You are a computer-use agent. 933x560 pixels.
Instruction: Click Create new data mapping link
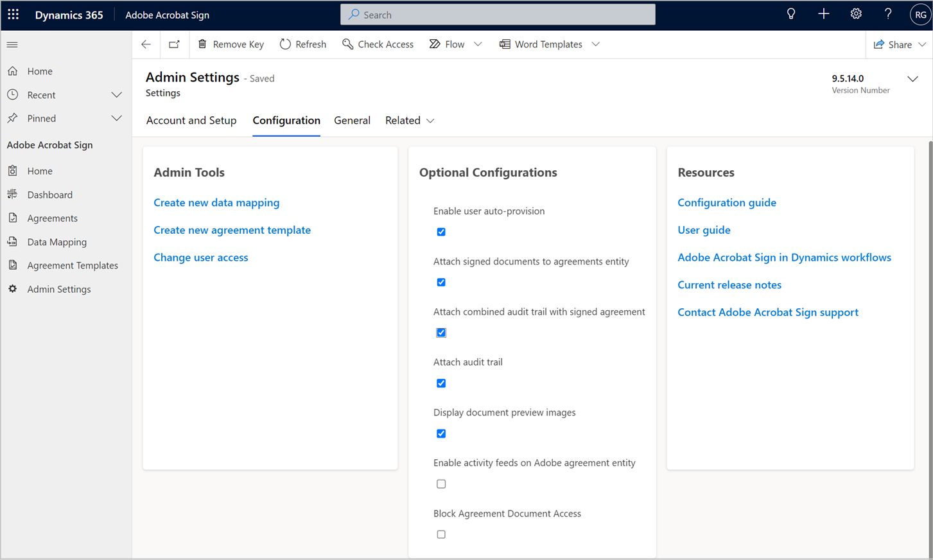[x=216, y=203]
